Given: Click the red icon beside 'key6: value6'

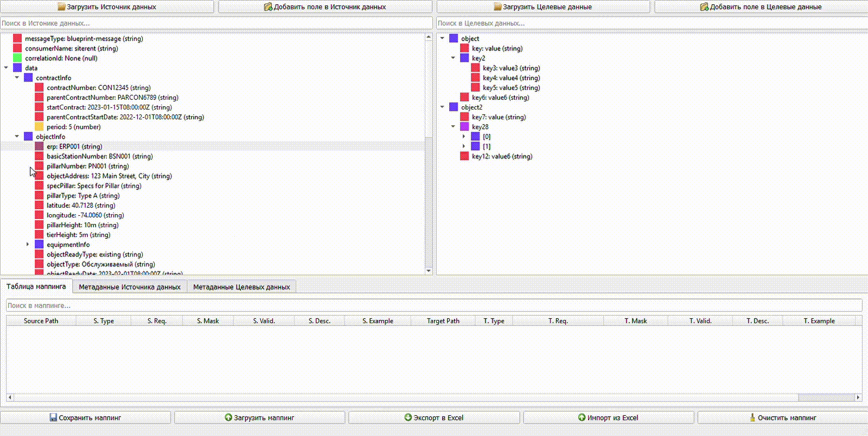Looking at the screenshot, I should point(464,97).
